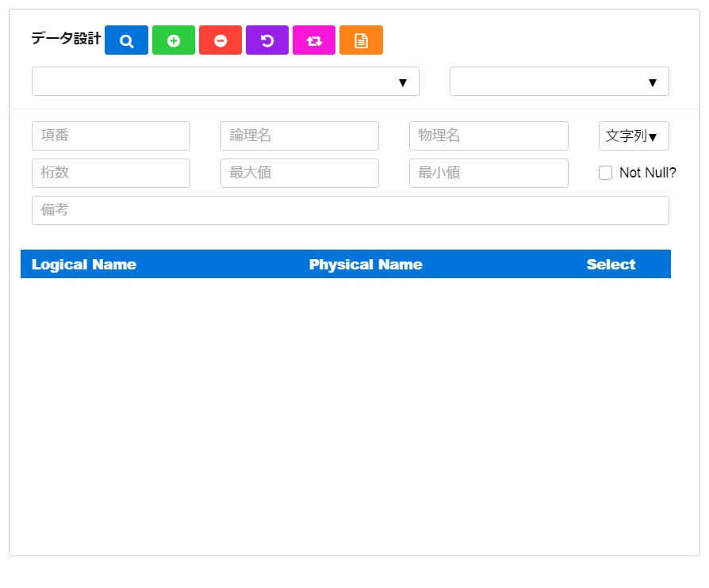709x588 pixels.
Task: Click the red minus remove button
Action: pyautogui.click(x=220, y=40)
